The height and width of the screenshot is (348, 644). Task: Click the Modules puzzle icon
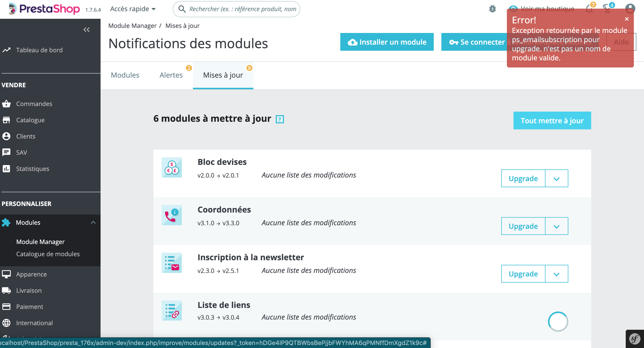6,222
